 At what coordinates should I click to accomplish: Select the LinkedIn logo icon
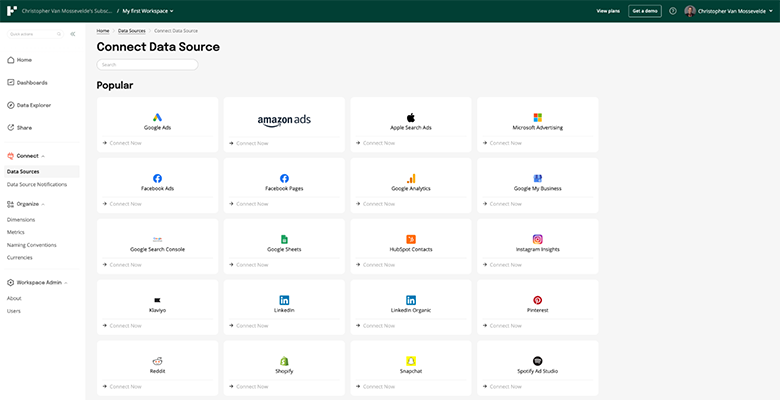(x=284, y=300)
